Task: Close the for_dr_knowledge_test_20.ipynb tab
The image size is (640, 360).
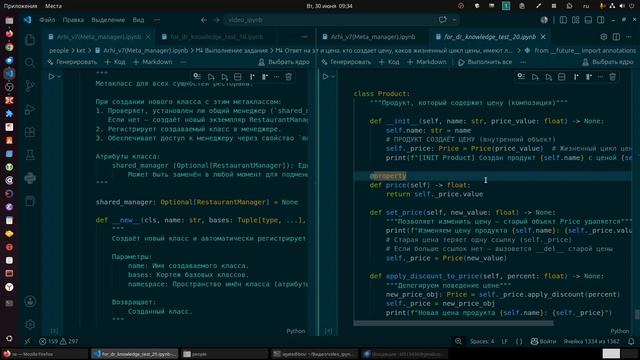Action: point(543,37)
